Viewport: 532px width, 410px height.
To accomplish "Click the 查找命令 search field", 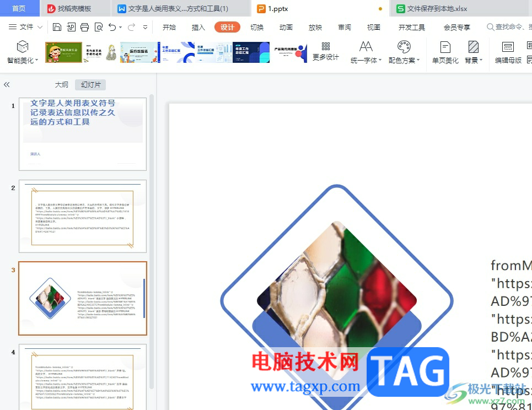I will 509,27.
